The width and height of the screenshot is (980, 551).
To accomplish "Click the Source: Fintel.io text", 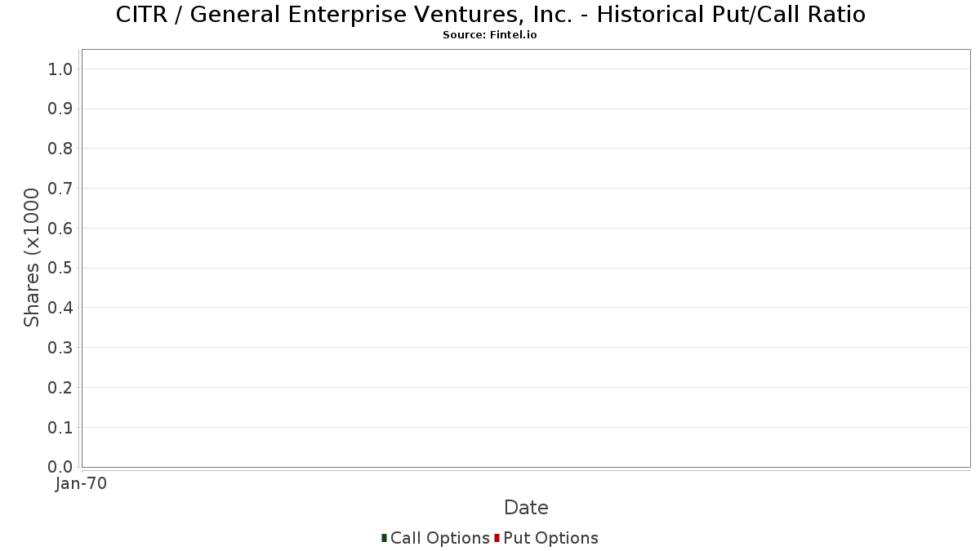I will (490, 35).
